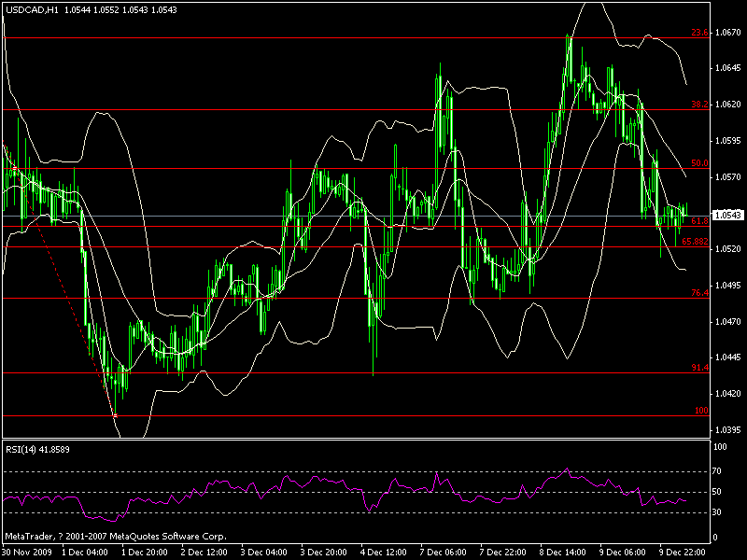Click the 1.0470 price axis value
Screen dimensions: 747x560
tap(728, 321)
